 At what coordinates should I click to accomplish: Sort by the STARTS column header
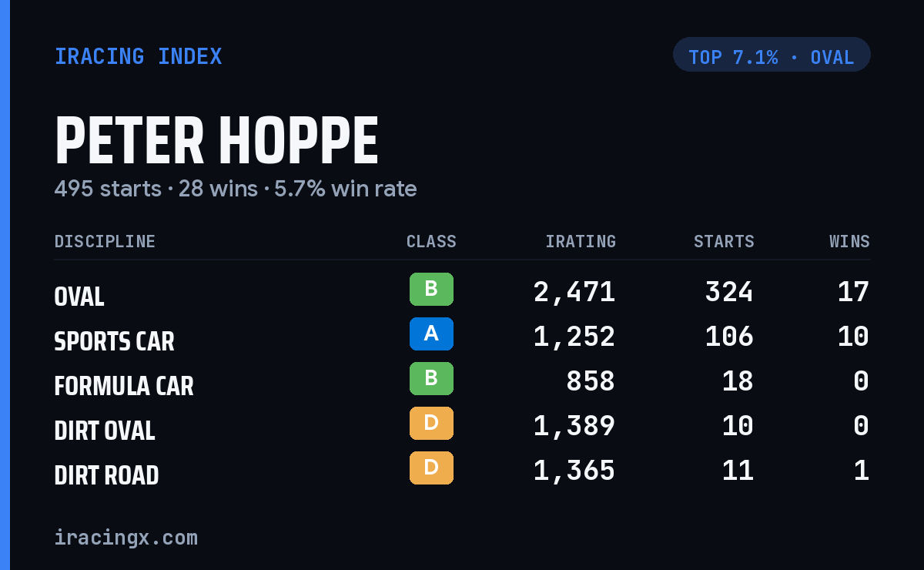click(724, 242)
